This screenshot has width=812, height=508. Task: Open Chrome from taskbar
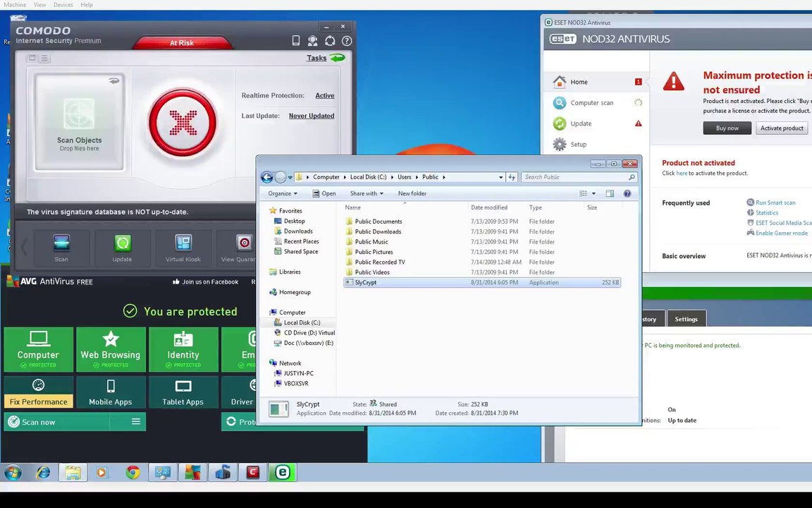click(x=133, y=473)
